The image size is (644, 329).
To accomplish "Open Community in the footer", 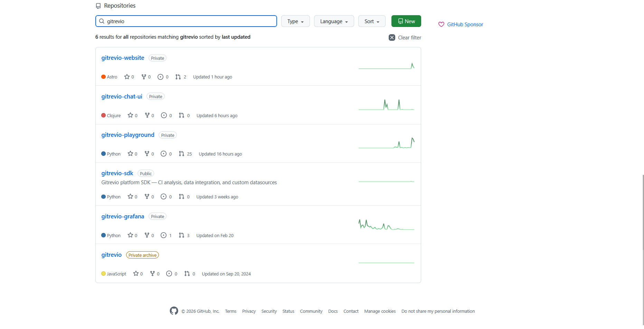I will pyautogui.click(x=311, y=311).
